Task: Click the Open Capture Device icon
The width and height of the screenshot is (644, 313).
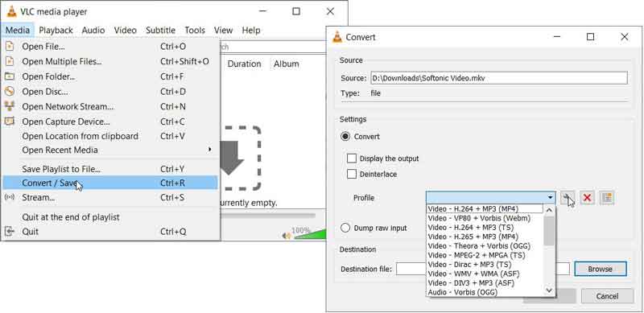Action: (x=9, y=121)
